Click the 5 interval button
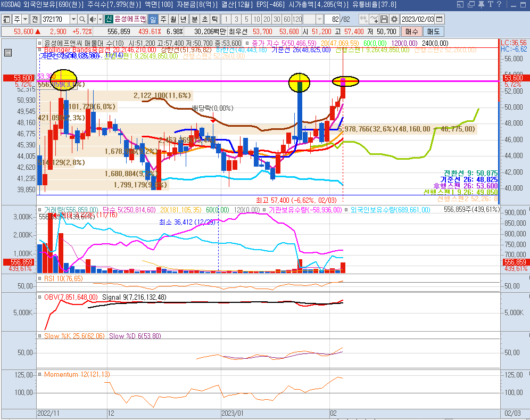The image size is (530, 420). click(x=246, y=19)
